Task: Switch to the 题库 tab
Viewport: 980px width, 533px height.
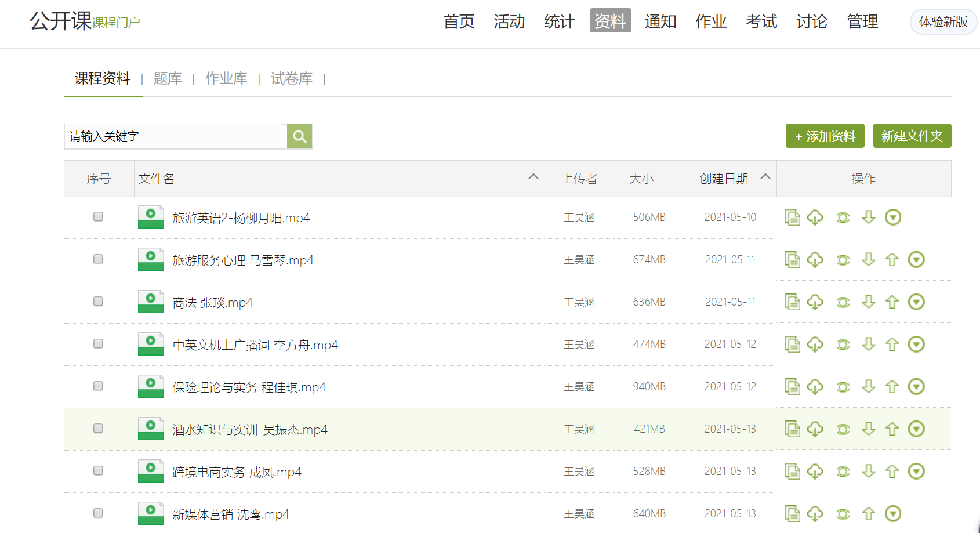Action: (168, 78)
